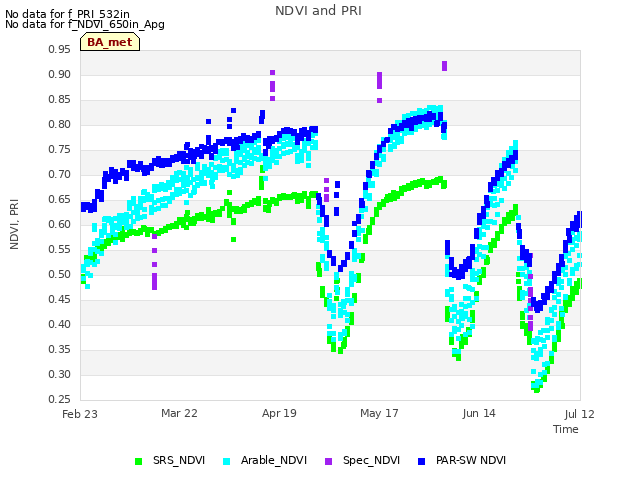The height and width of the screenshot is (480, 640).
Task: Click the BA_met label box
Action: click(110, 42)
